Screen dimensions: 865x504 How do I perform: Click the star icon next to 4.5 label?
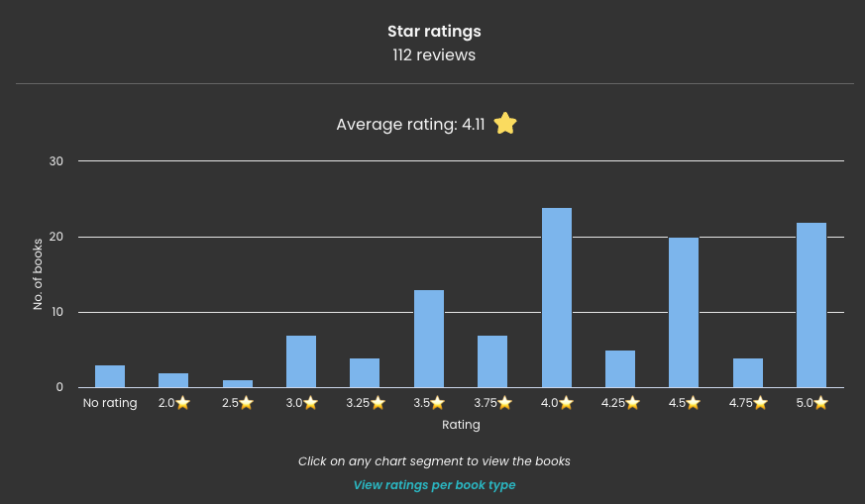point(693,403)
